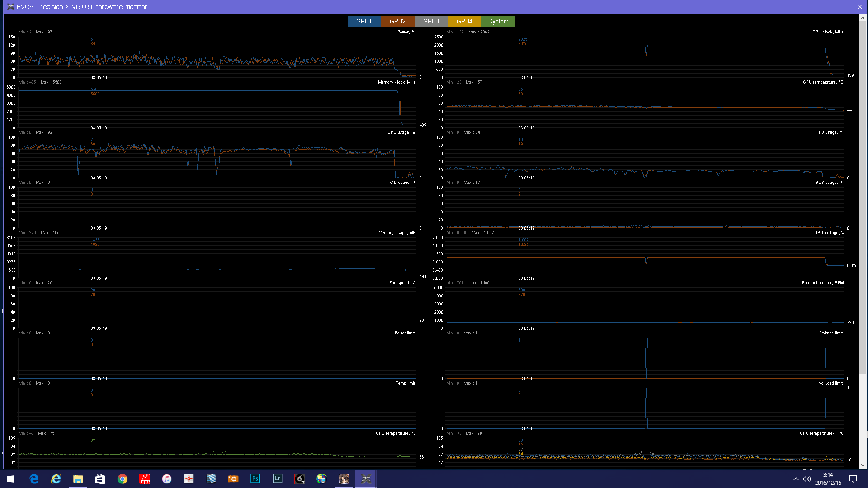This screenshot has width=868, height=488.
Task: Open the orange camera taskbar app
Action: tap(233, 479)
